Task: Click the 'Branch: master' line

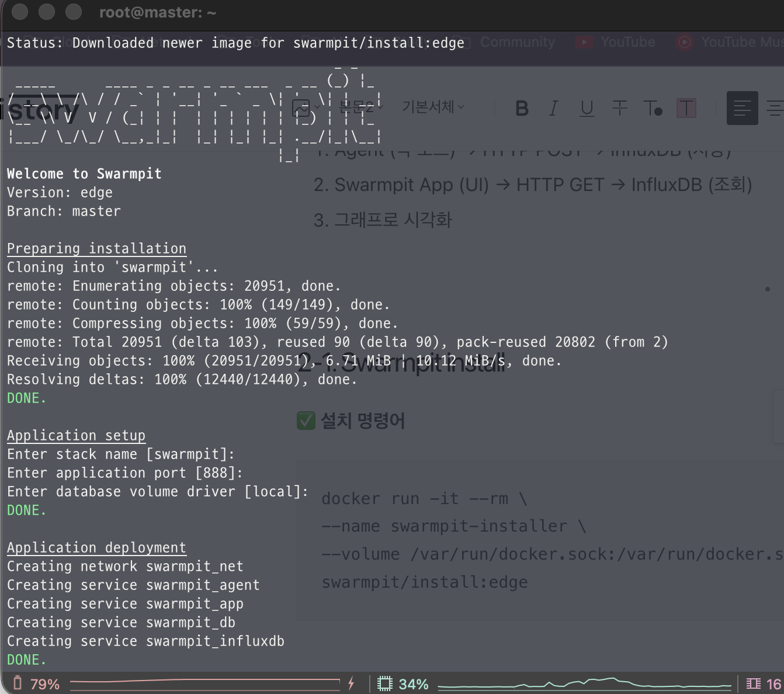Action: [64, 211]
